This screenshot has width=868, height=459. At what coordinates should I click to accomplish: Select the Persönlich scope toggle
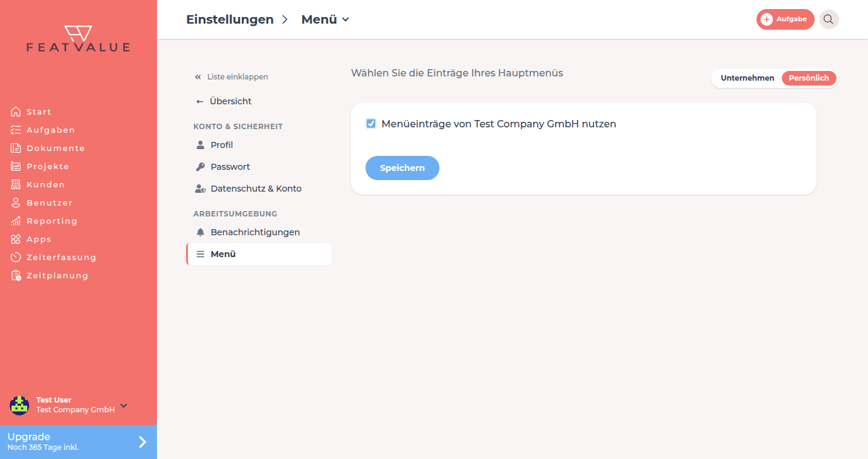coord(809,78)
